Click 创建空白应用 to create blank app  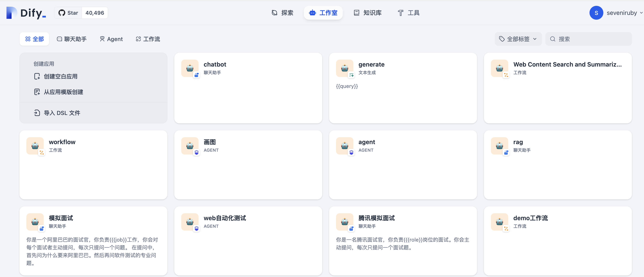[60, 76]
